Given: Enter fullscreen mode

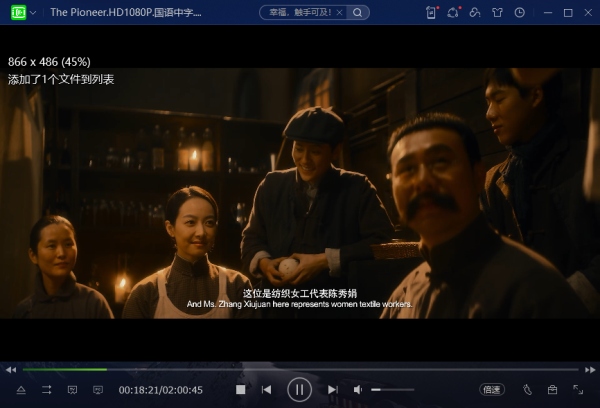Looking at the screenshot, I should coord(578,390).
